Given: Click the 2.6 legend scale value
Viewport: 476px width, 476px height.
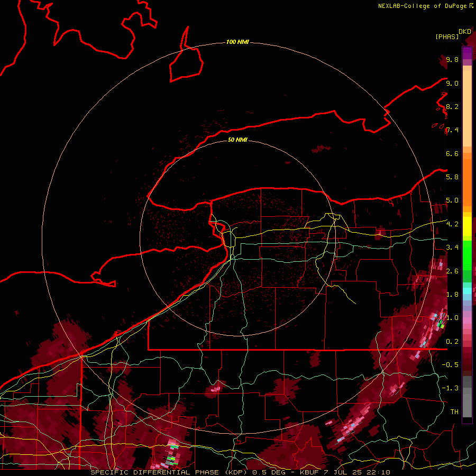Looking at the screenshot, I should [452, 271].
